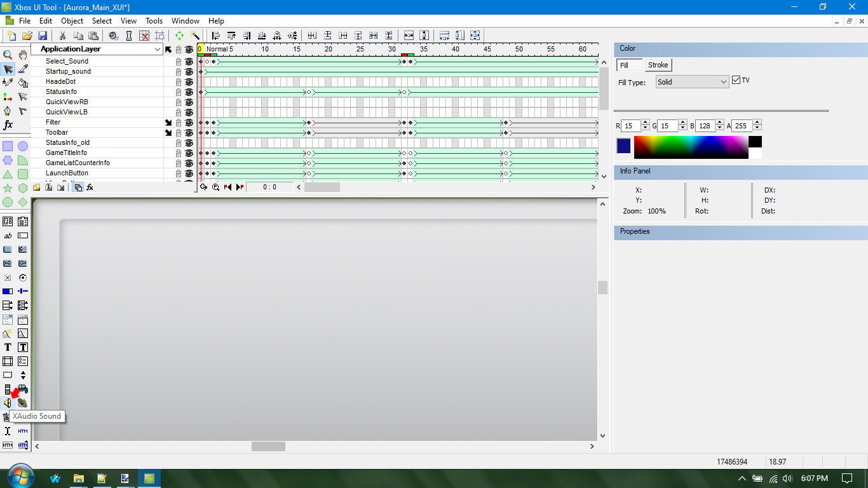Click the current dark blue color swatch
Image resolution: width=868 pixels, height=488 pixels.
(x=624, y=146)
